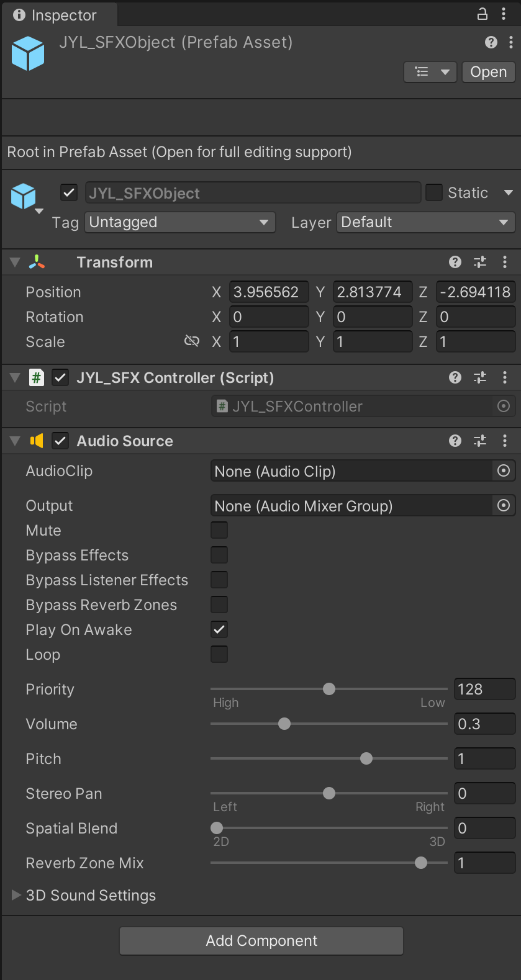The height and width of the screenshot is (980, 521).
Task: Open the prefab header more options menu
Action: tap(510, 42)
